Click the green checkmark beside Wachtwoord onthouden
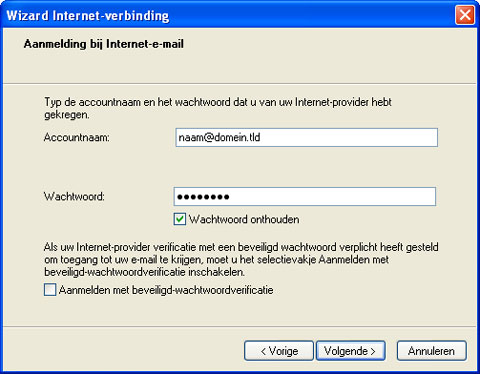Screen dimensions: 480x374 pos(180,219)
